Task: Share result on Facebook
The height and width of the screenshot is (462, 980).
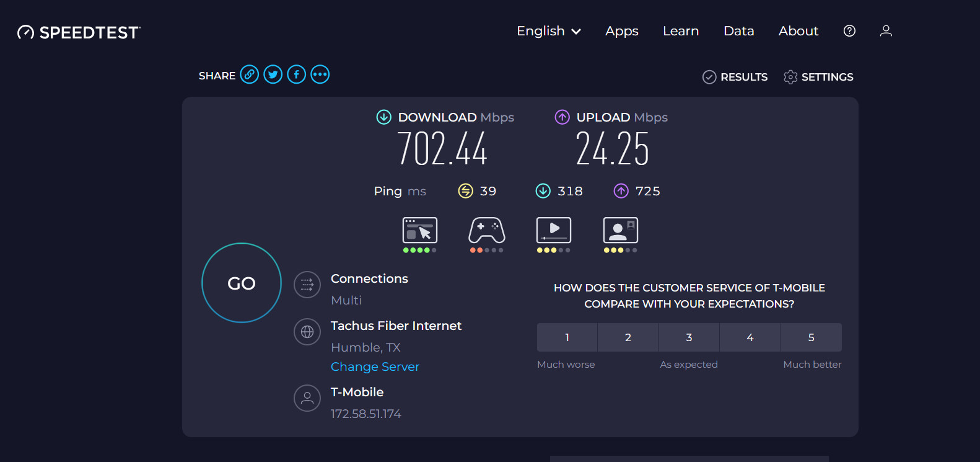Action: pyautogui.click(x=296, y=75)
